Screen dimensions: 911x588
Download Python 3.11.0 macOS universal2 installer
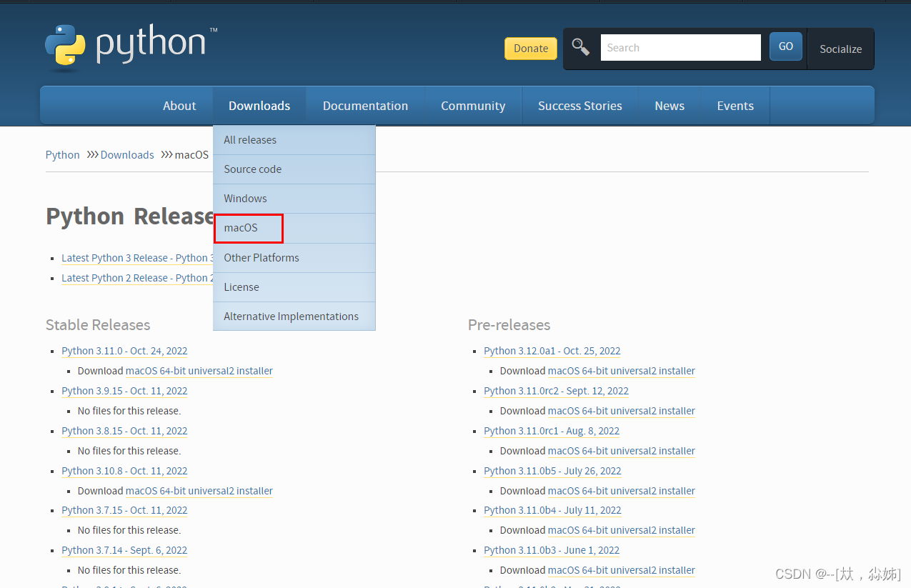click(x=199, y=371)
